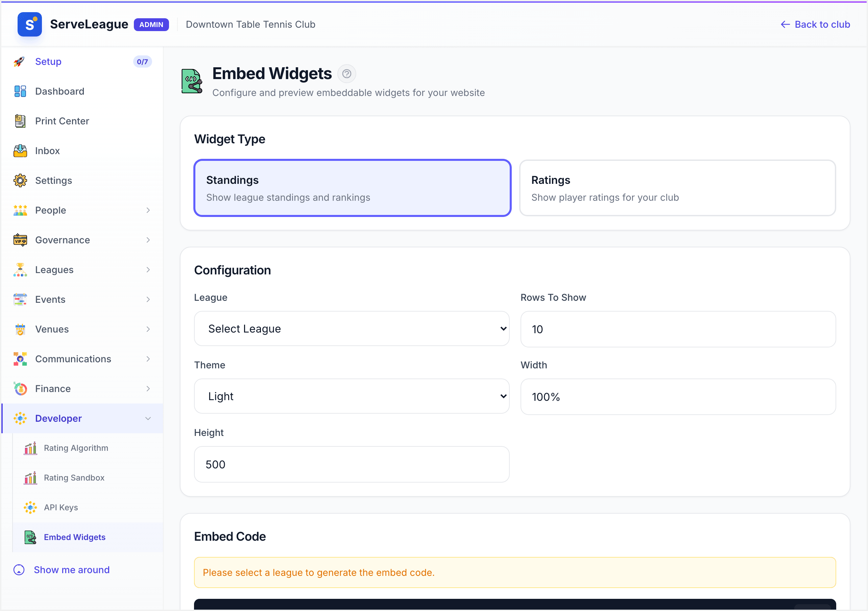Click the Venues icon

point(20,329)
